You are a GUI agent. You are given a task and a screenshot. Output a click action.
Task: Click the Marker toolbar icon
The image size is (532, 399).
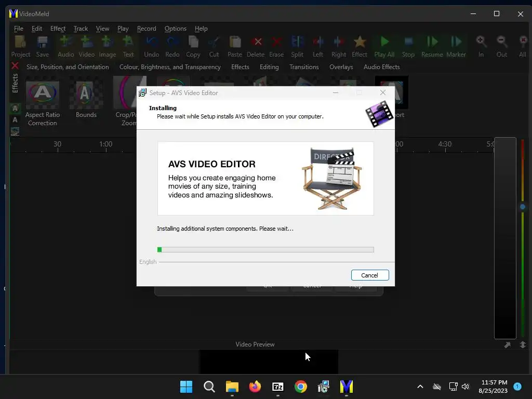456,47
